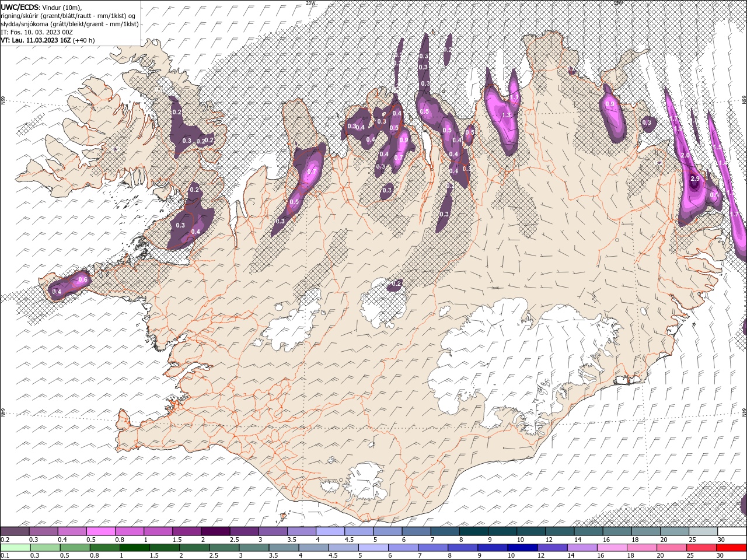
Task: Click the rain-scale swatch starting at 4
Action: (313, 548)
